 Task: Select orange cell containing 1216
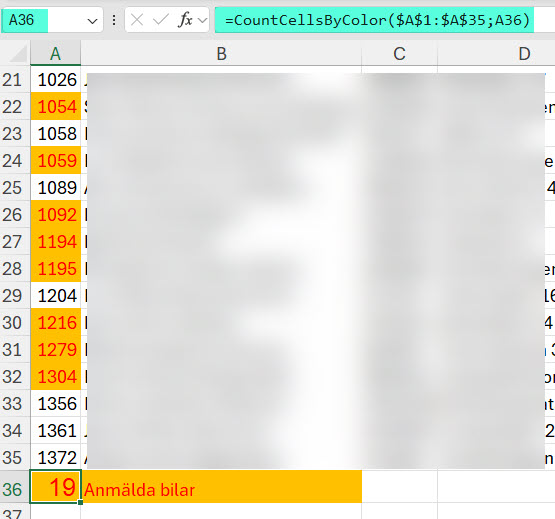[56, 323]
